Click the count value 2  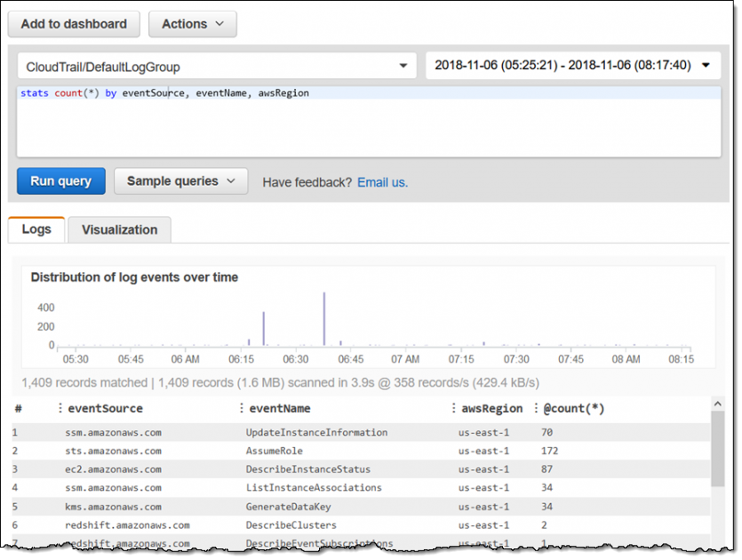[x=544, y=525]
